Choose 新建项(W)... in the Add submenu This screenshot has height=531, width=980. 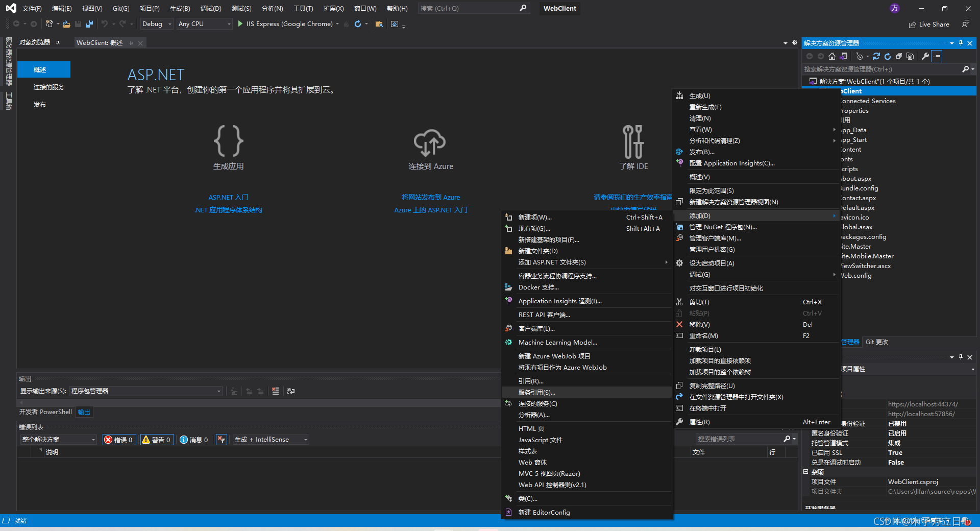[x=587, y=218]
